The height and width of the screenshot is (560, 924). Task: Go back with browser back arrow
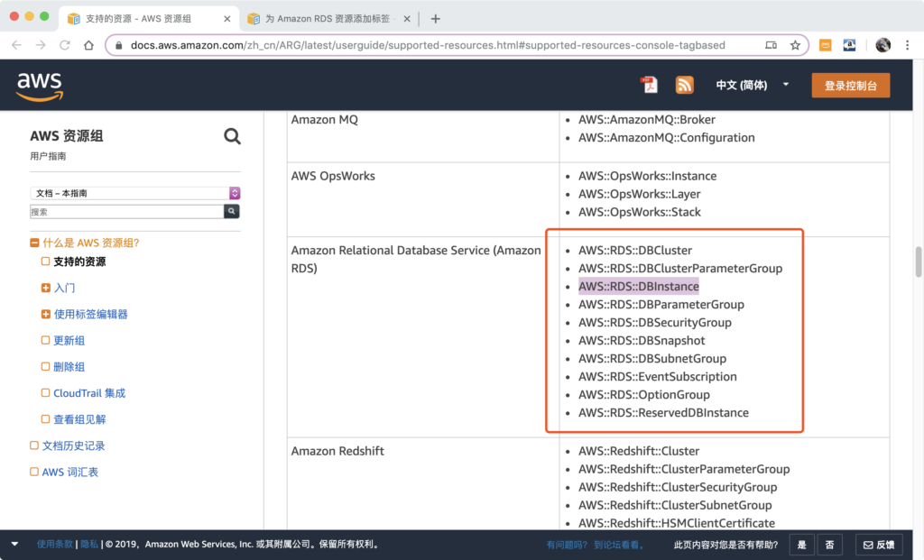(x=16, y=45)
